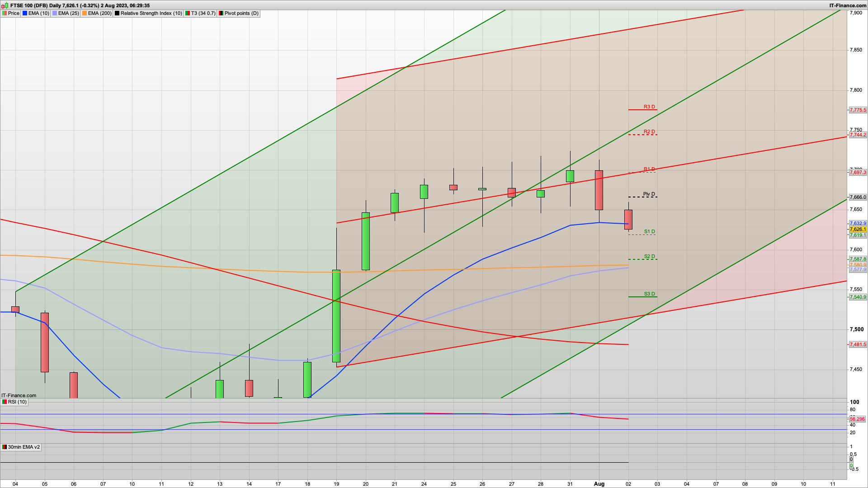Click the blue EMA (10) color swatch
The width and height of the screenshot is (868, 488).
(x=24, y=13)
